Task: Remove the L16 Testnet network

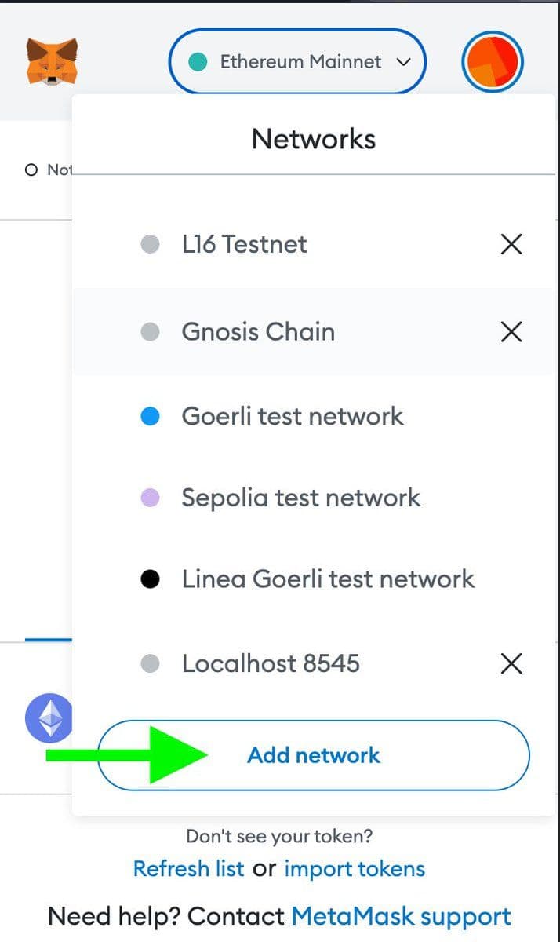Action: pyautogui.click(x=511, y=245)
